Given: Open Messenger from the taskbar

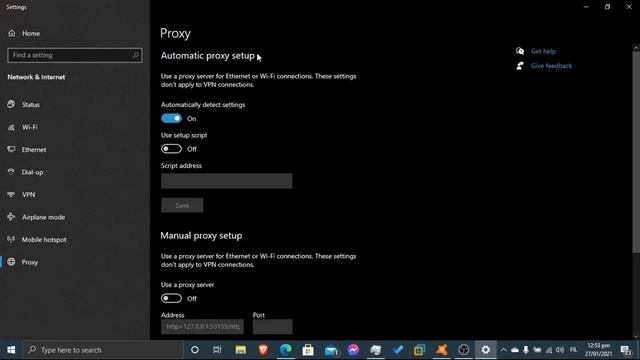Looking at the screenshot, I should coord(353,350).
